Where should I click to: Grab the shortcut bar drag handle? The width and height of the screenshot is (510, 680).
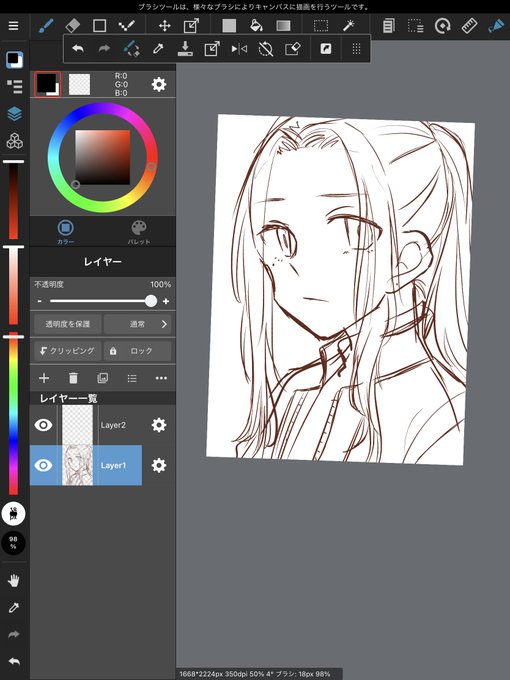356,49
